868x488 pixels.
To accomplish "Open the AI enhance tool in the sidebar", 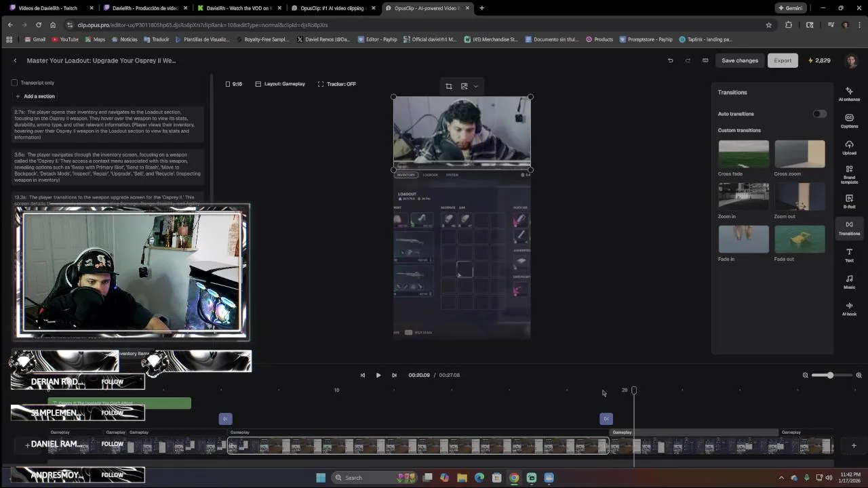I will [849, 94].
